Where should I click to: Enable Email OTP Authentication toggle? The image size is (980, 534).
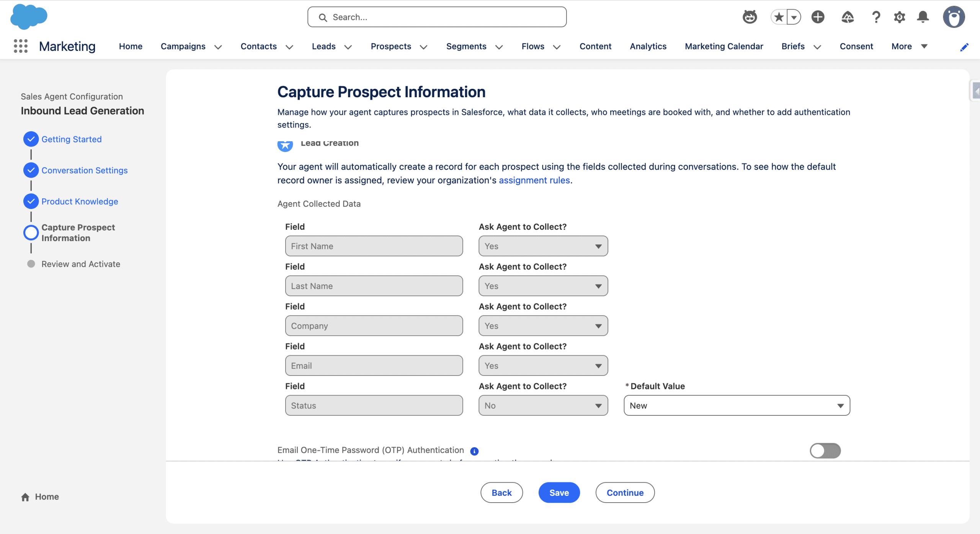(x=825, y=451)
